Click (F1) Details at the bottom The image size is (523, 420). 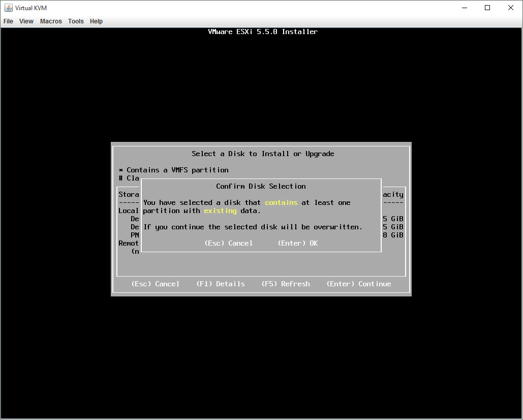click(220, 284)
